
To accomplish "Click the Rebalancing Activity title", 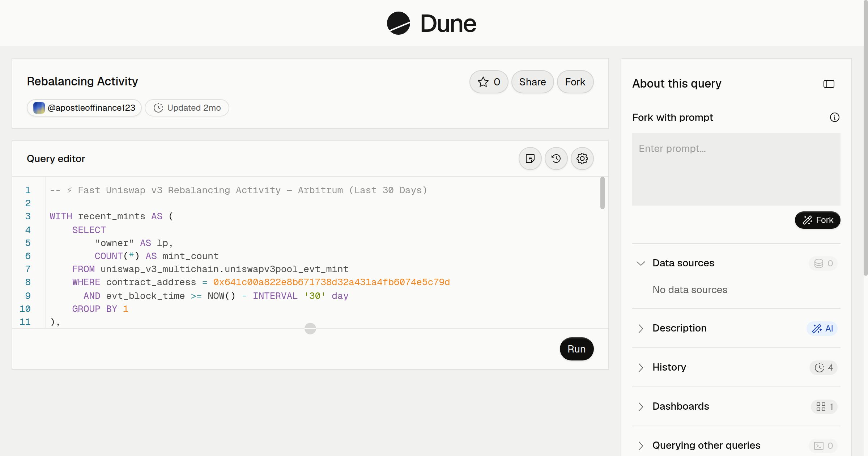I will tap(82, 81).
